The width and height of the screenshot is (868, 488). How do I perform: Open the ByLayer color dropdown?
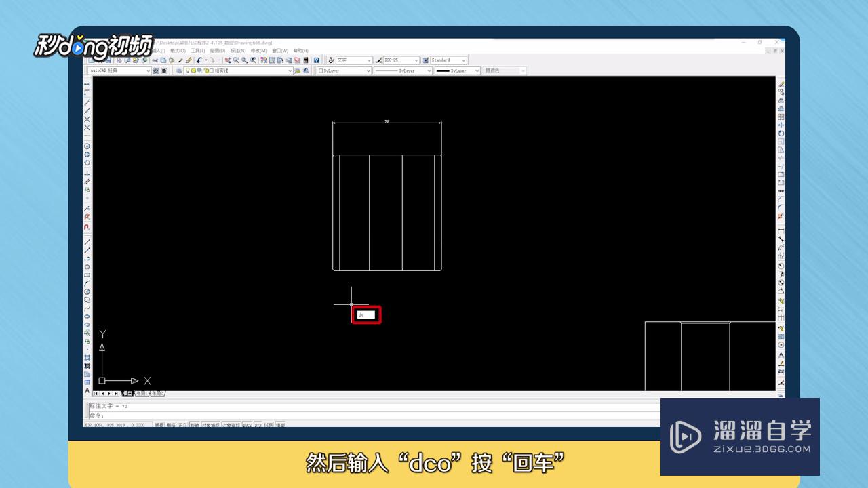(x=343, y=71)
